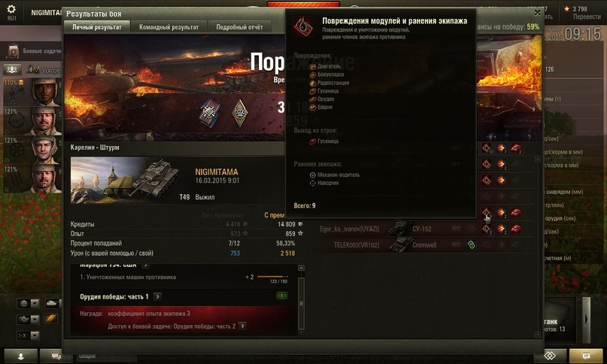Open settings via the gear icon
The width and height of the screenshot is (607, 364).
pyautogui.click(x=11, y=9)
